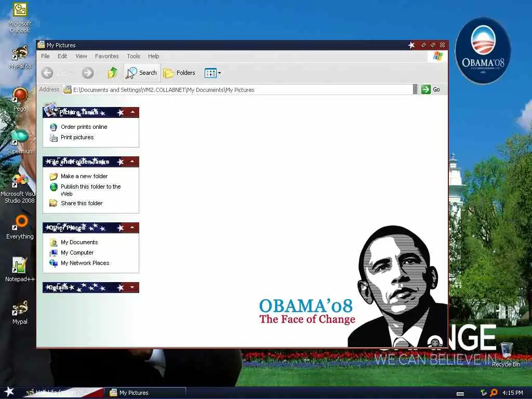Click Share this folder link
The height and width of the screenshot is (399, 532).
pos(82,203)
